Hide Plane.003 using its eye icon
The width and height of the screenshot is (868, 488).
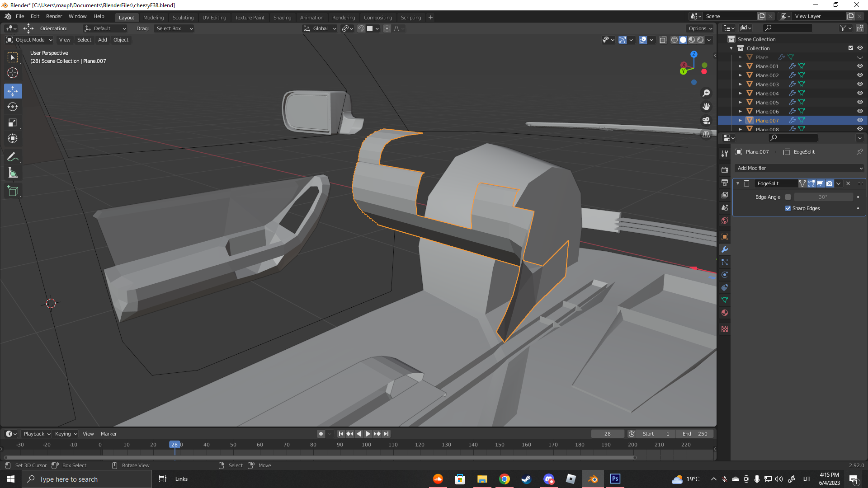[860, 84]
